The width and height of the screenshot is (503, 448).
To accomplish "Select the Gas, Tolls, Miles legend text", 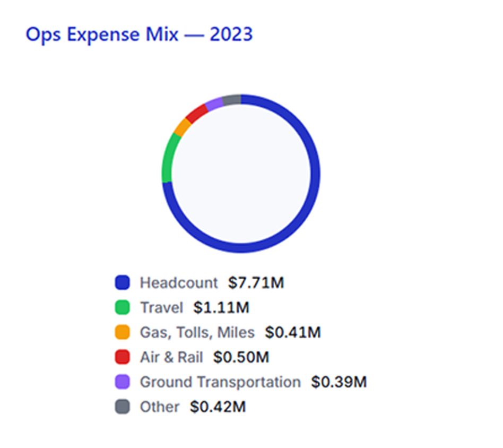I will click(x=197, y=333).
